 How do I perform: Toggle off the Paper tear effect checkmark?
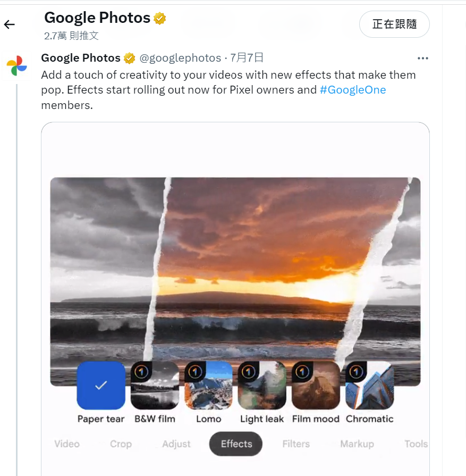[101, 386]
